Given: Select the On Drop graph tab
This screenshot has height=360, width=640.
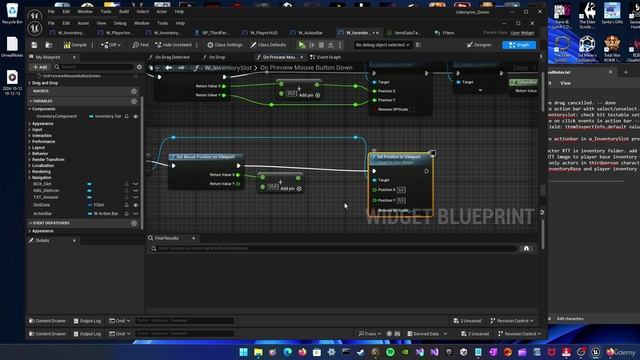Looking at the screenshot, I should click(x=214, y=57).
